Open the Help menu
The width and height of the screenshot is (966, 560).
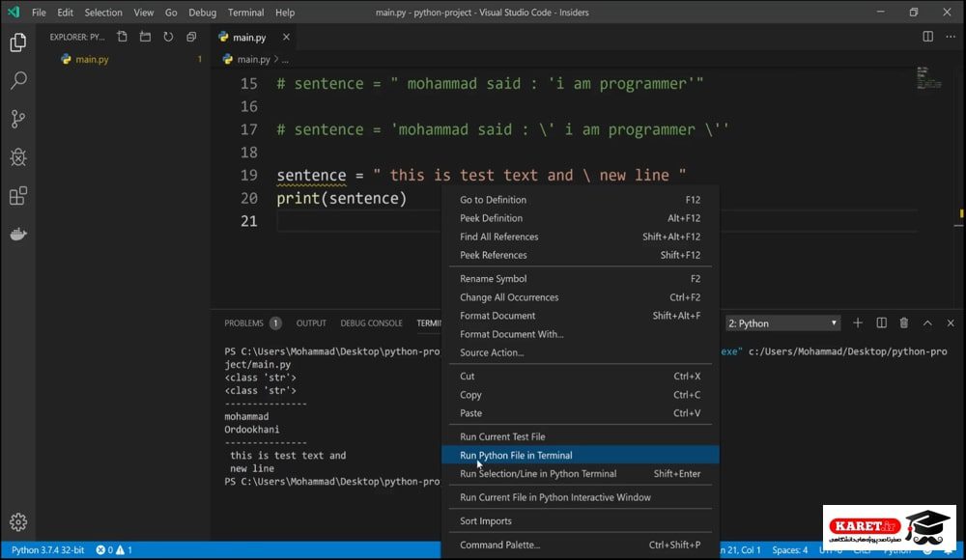[x=285, y=13]
